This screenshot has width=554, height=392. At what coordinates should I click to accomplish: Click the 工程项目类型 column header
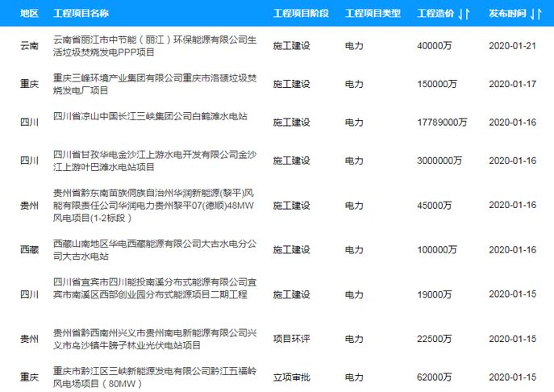click(373, 15)
